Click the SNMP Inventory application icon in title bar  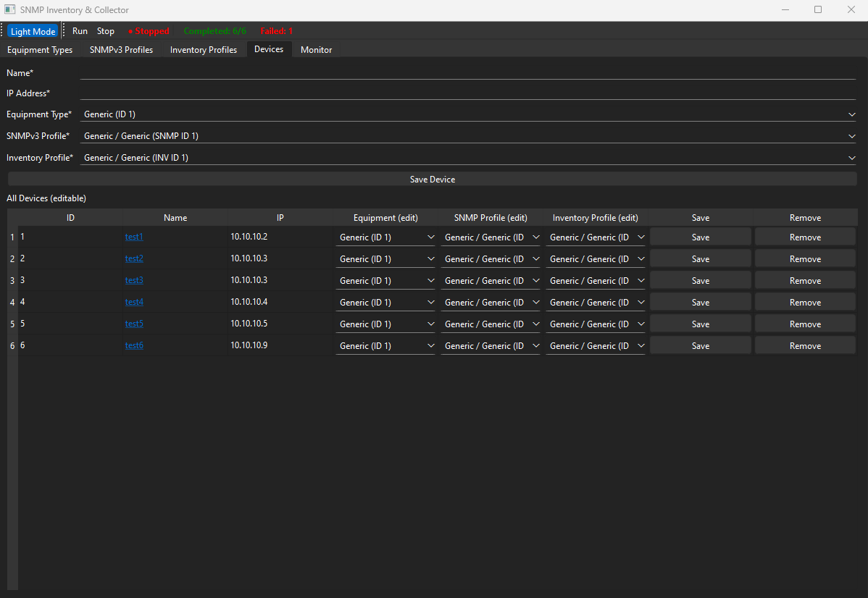tap(10, 9)
